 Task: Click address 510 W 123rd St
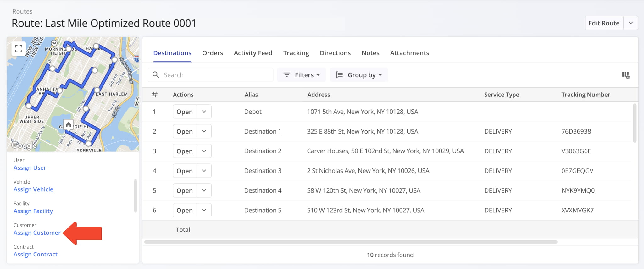point(366,210)
